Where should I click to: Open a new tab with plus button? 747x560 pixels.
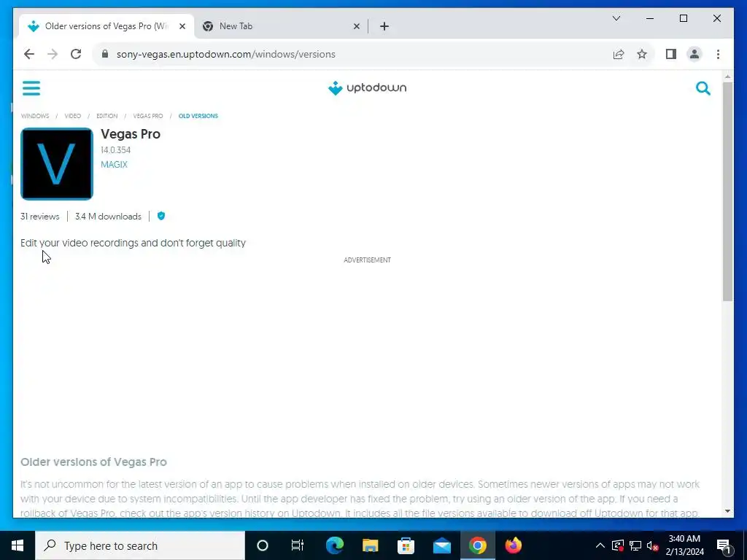[x=384, y=26]
